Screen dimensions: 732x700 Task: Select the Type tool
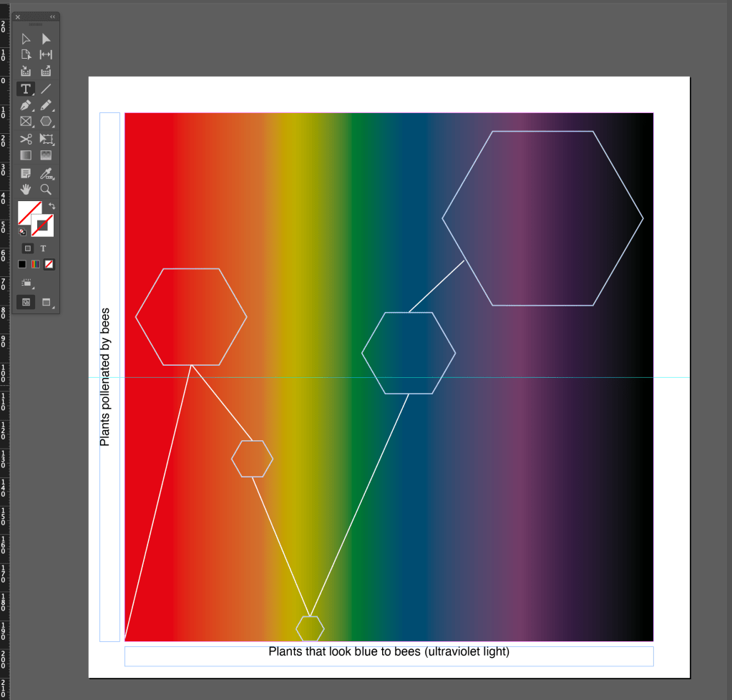point(26,89)
